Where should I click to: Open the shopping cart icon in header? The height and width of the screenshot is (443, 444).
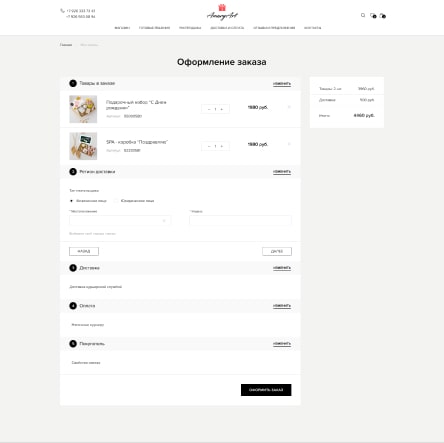click(382, 16)
